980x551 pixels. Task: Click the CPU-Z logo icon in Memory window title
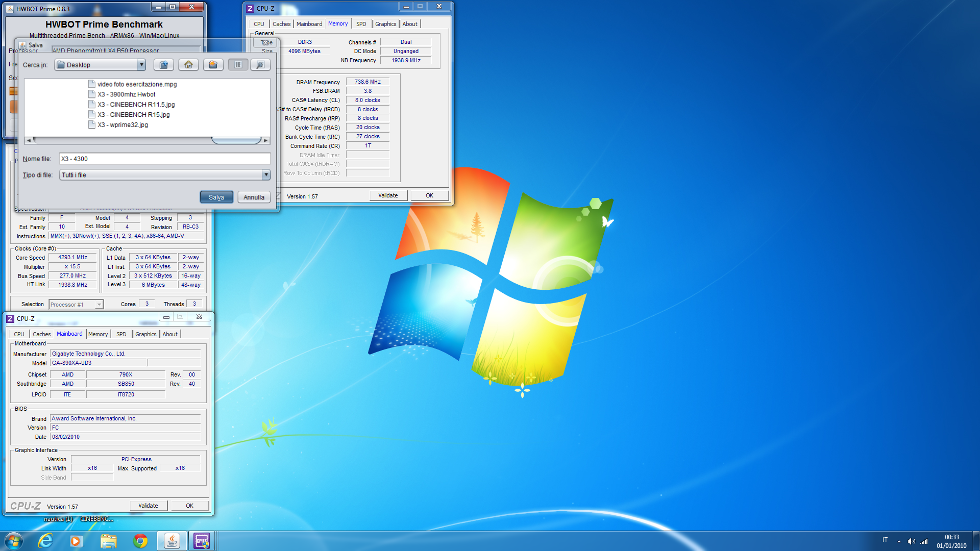pos(250,9)
